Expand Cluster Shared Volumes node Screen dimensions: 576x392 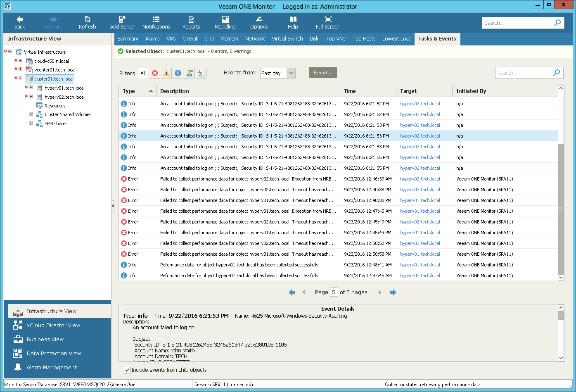click(x=31, y=114)
